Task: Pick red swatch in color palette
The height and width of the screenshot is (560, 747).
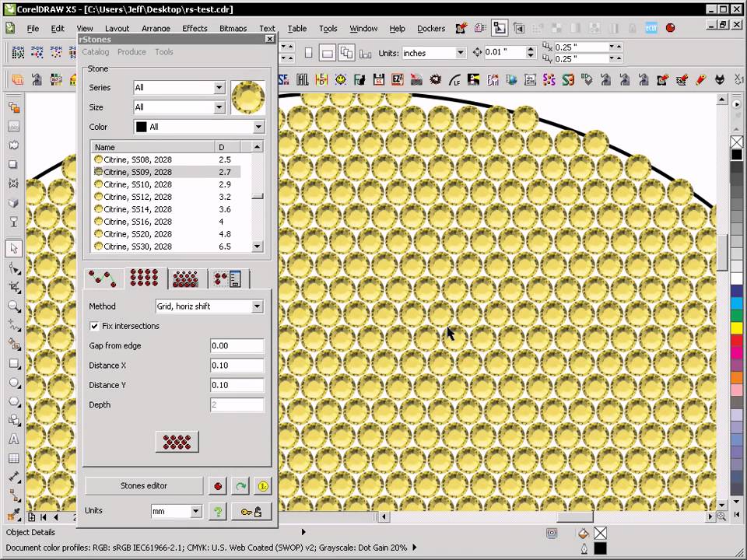Action: [737, 340]
